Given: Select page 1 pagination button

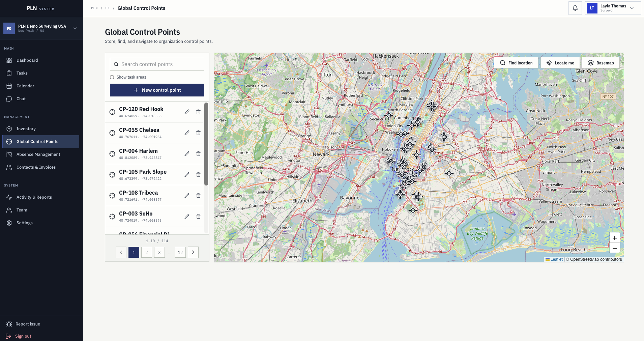Looking at the screenshot, I should click(134, 252).
